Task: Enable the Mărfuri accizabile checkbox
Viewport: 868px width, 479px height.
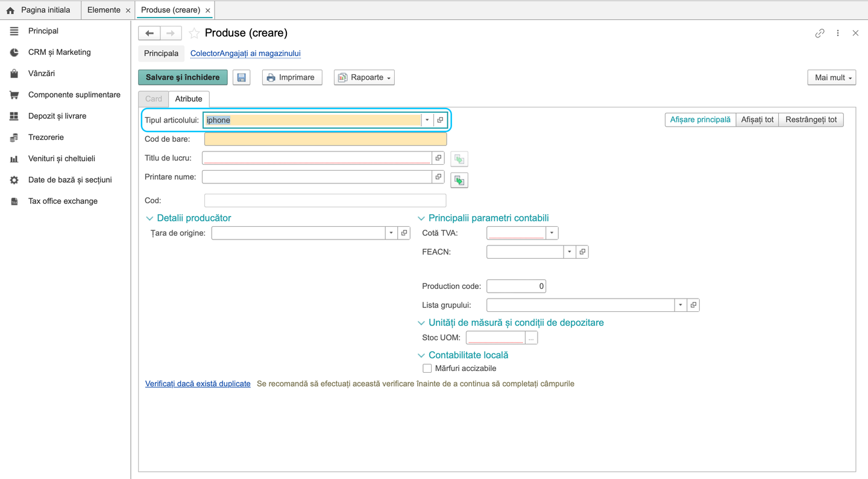Action: (x=427, y=369)
